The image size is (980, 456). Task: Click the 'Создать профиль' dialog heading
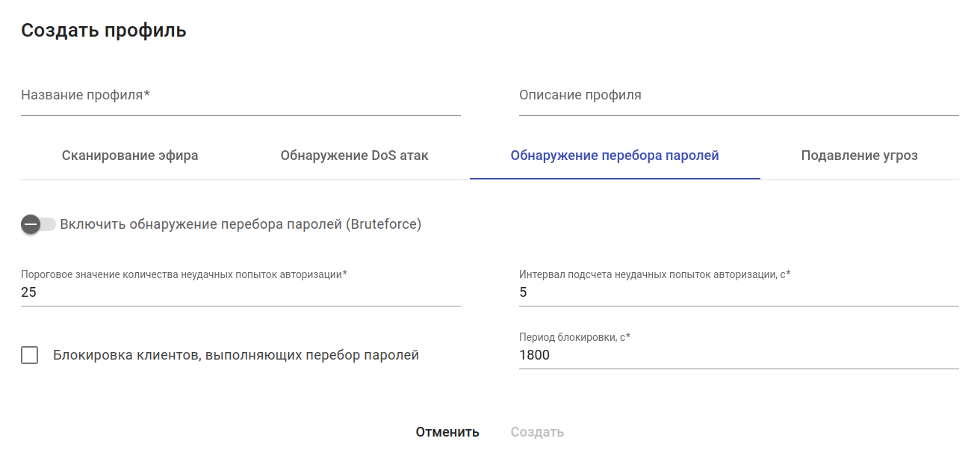point(104,31)
